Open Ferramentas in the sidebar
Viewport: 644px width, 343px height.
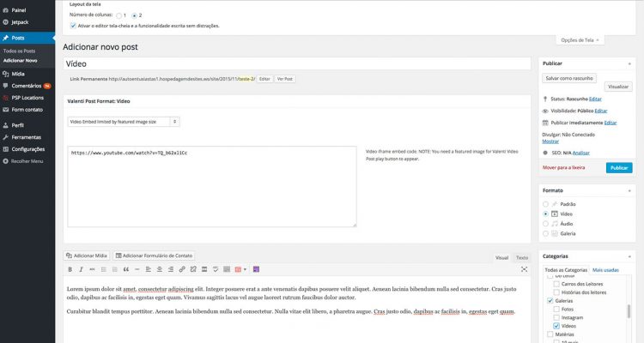point(27,136)
